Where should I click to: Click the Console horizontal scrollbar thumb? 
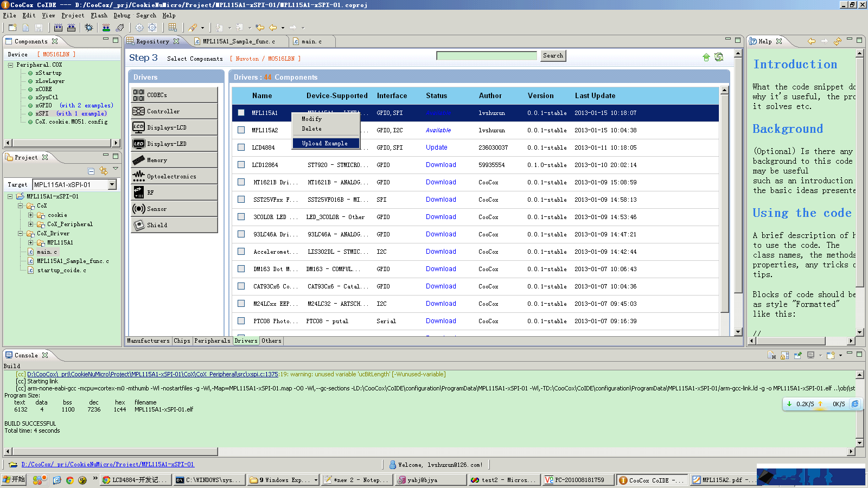(x=115, y=452)
